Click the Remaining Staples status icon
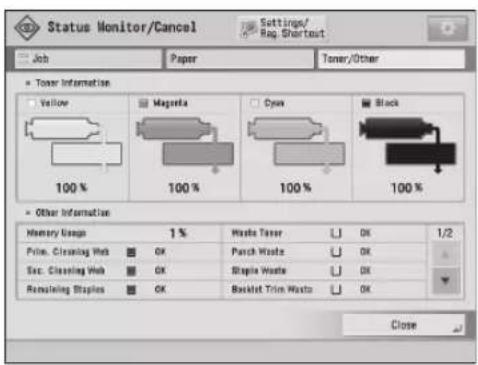This screenshot has width=478, height=365. point(132,290)
